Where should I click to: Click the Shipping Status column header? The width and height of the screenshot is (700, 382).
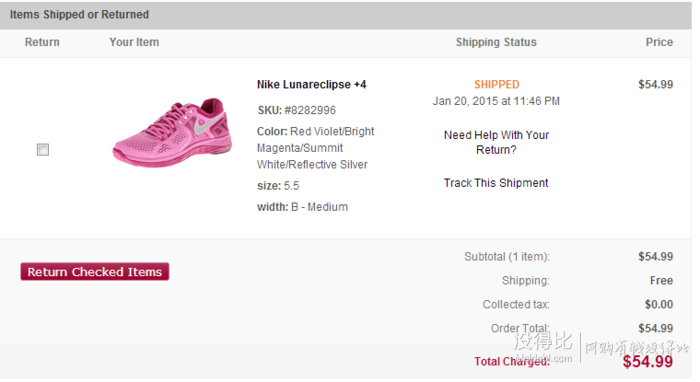click(x=496, y=42)
